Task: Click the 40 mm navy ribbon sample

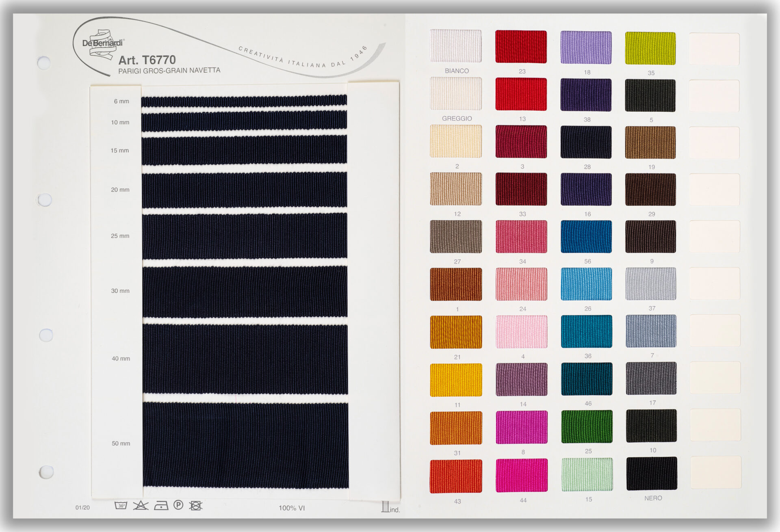Action: [245, 359]
